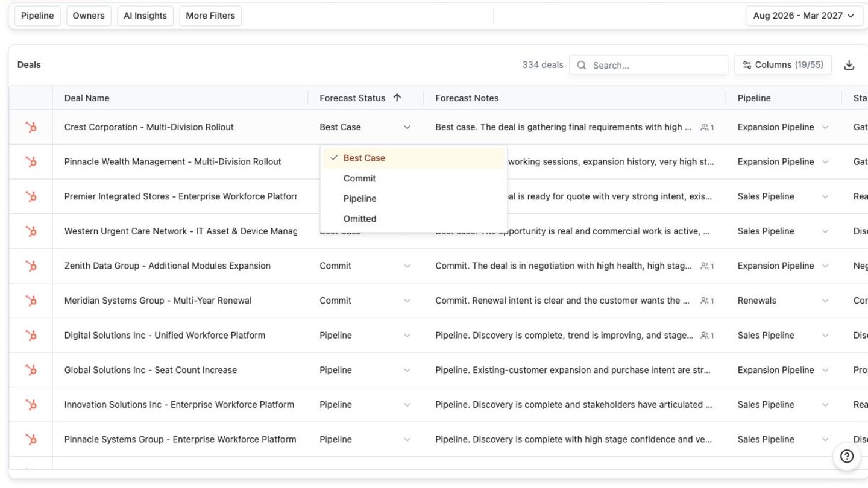The image size is (868, 488).
Task: Click HubSpot icon for Zenith Data Group deal
Action: (x=31, y=266)
